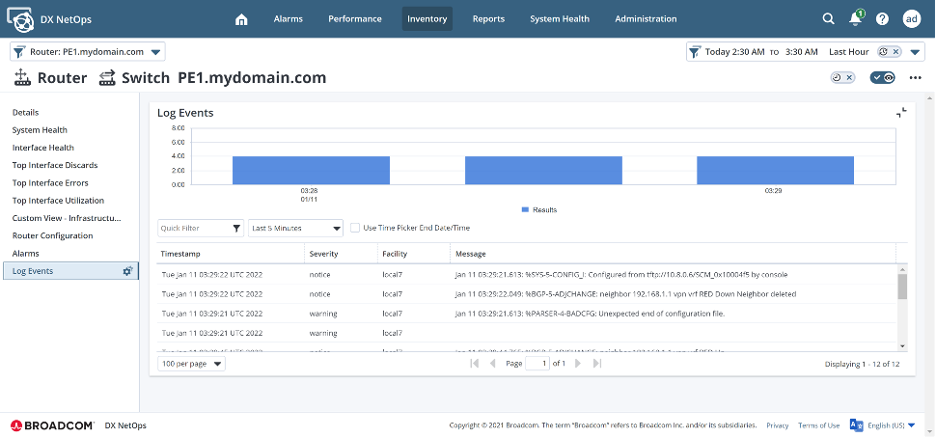Change the 100 per page dropdown
Screen dimensions: 936x438
coord(191,364)
